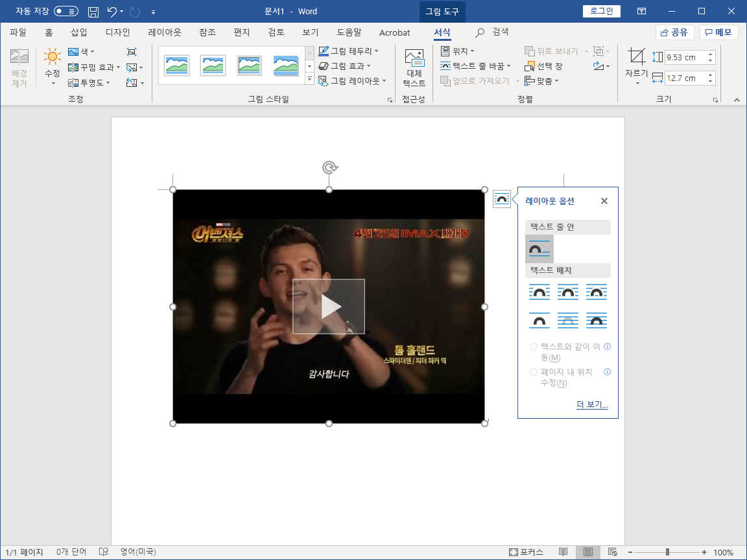Click the 배경 제거 (Remove Background) icon
The width and height of the screenshot is (747, 560).
(x=19, y=68)
